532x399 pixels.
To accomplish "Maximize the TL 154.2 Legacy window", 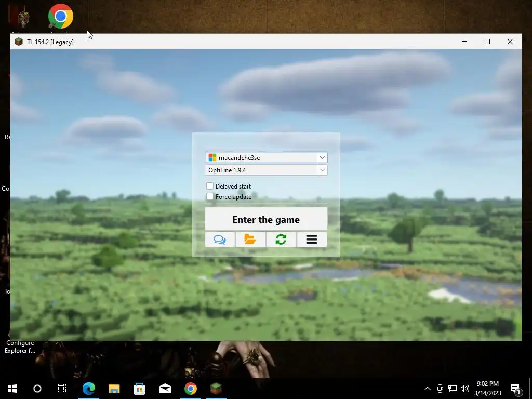I will point(487,42).
